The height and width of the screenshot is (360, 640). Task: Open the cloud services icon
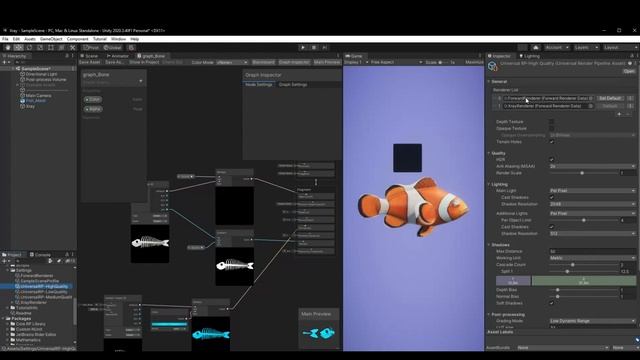536,48
